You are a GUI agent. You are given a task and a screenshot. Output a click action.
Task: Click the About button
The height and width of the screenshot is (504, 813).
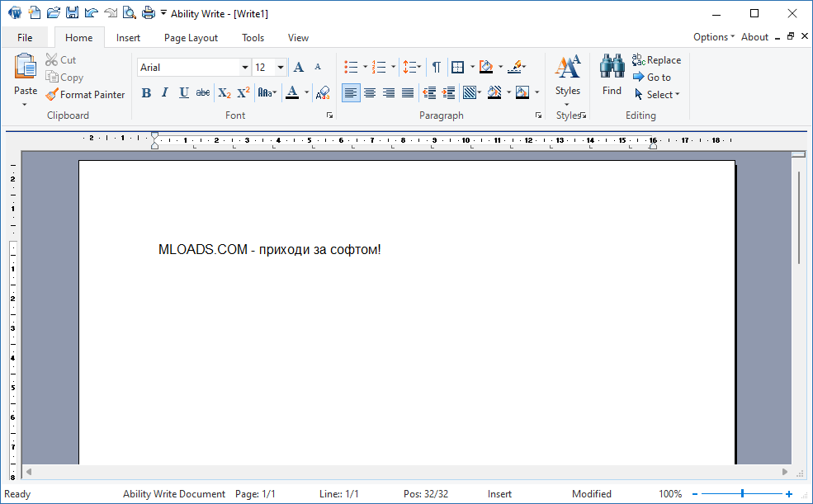click(x=754, y=37)
